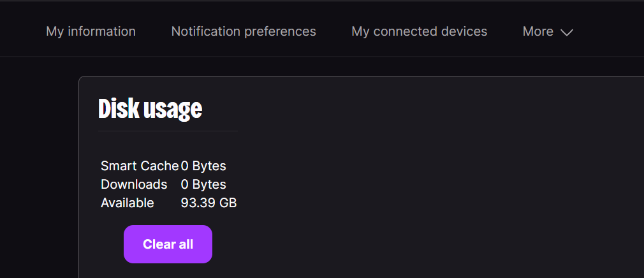Viewport: 644px width, 278px height.
Task: Click the divider line under Disk usage
Action: point(168,131)
